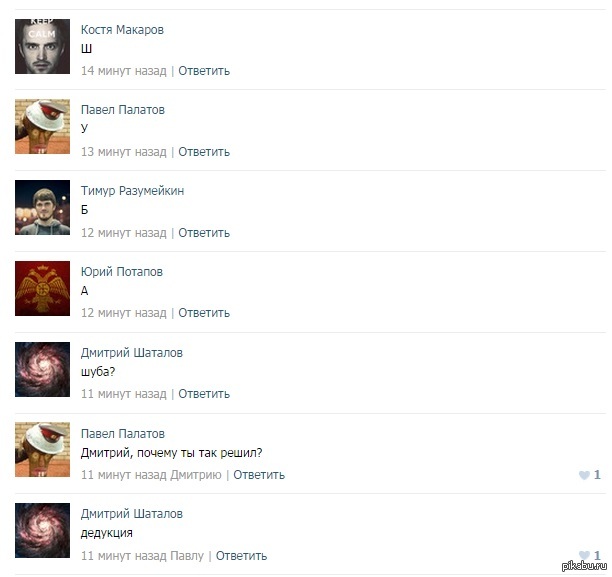
Task: Reply to the comment 'У' from 13 minutes ago
Action: [204, 152]
